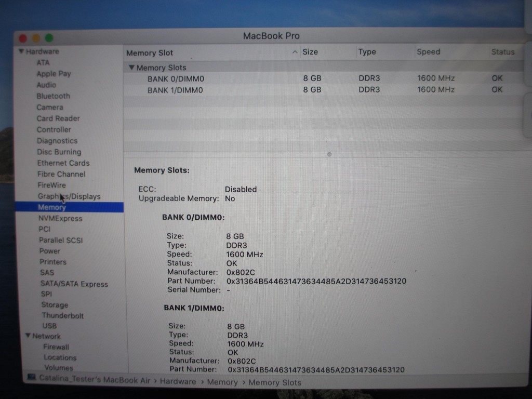532x399 pixels.
Task: Select Thunderbolt in the sidebar
Action: tap(63, 315)
